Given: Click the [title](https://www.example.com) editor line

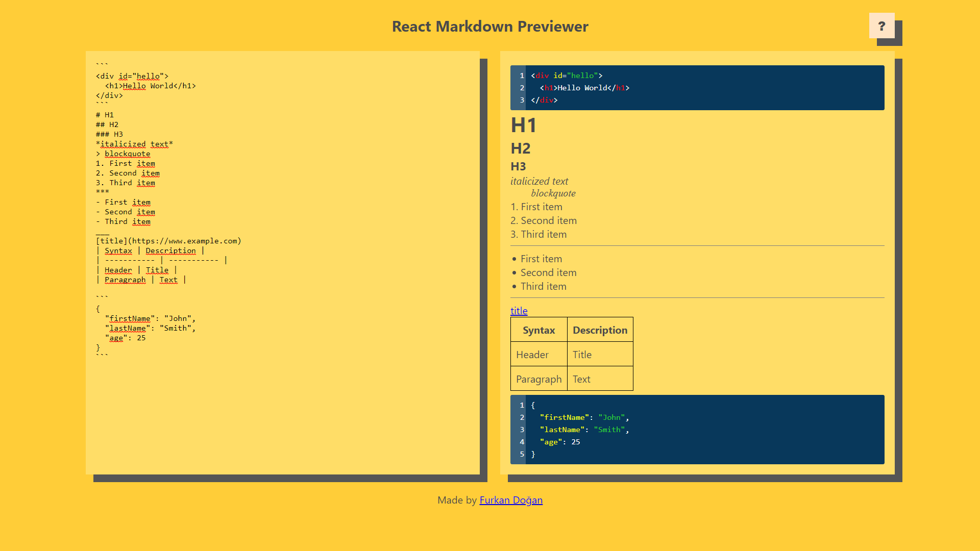Looking at the screenshot, I should [x=168, y=241].
